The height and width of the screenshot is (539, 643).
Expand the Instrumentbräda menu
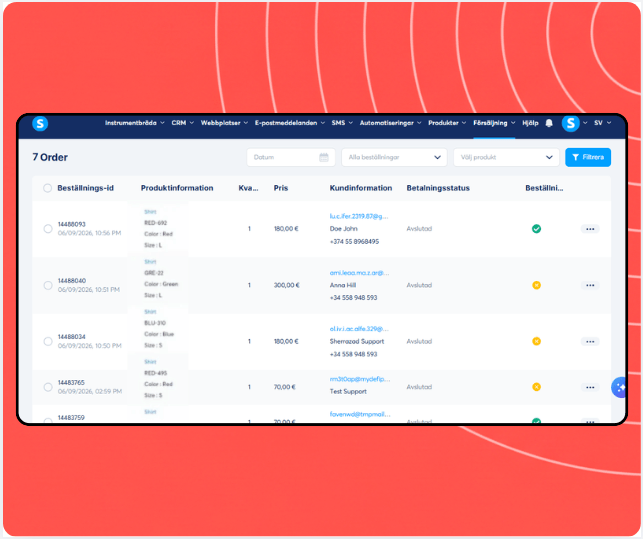point(135,123)
